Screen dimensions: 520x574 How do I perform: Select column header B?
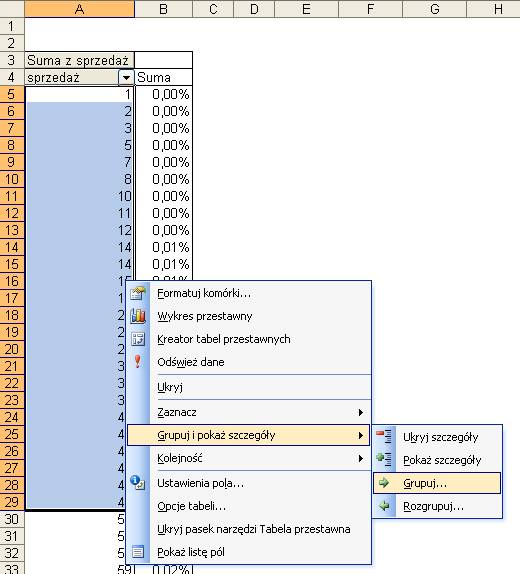click(163, 8)
